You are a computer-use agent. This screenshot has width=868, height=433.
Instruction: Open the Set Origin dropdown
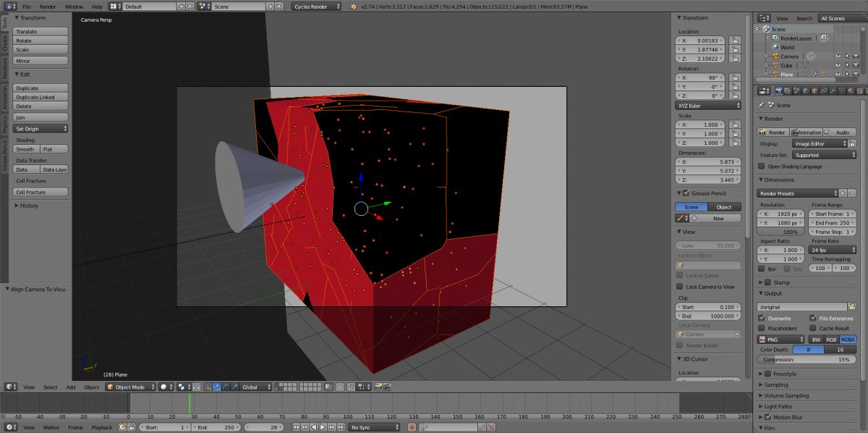coord(41,129)
